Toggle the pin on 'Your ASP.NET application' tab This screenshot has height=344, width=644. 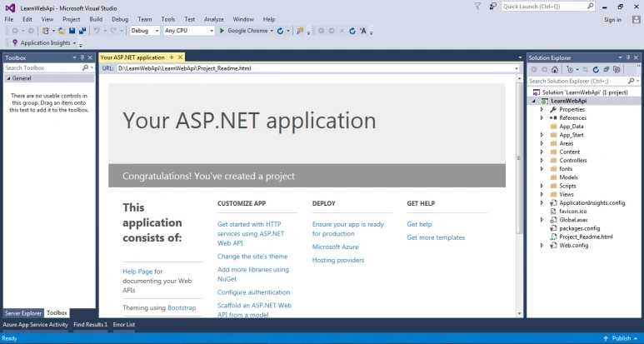[172, 57]
